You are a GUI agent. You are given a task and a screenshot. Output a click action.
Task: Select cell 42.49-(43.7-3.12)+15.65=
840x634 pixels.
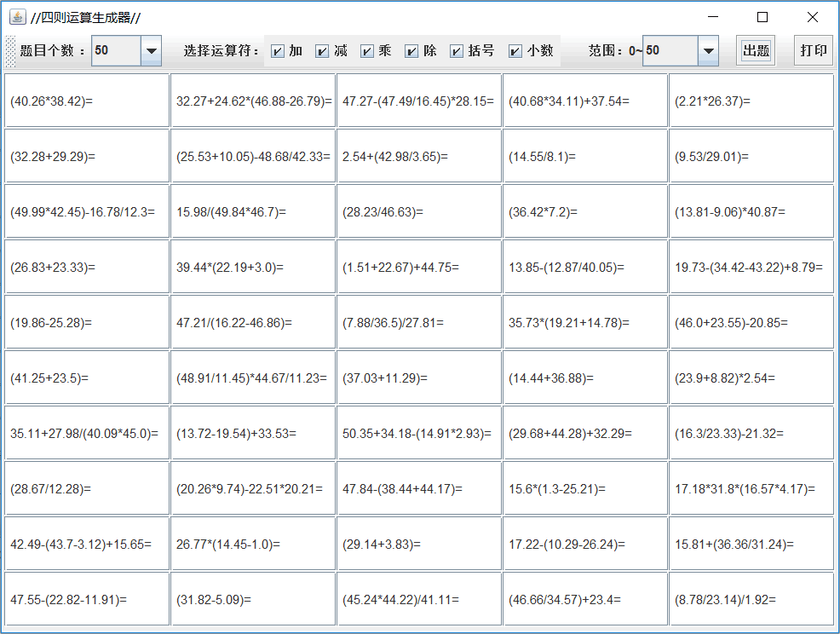87,544
